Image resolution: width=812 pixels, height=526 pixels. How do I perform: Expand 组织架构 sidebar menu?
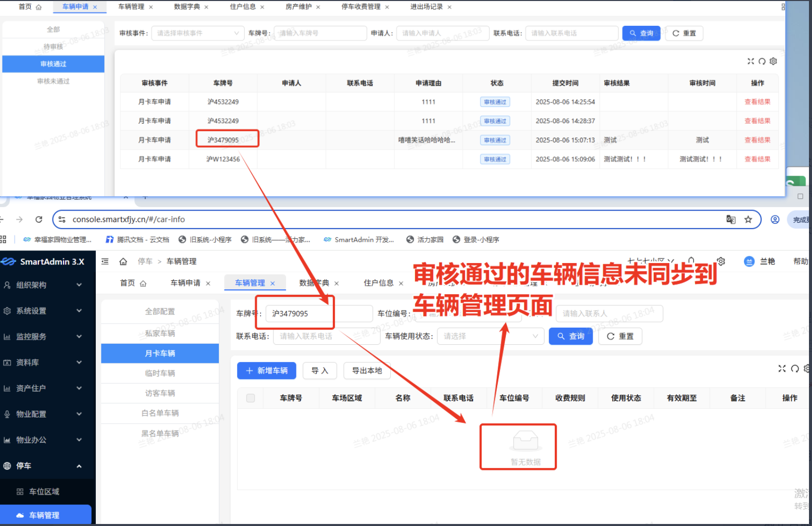pos(43,285)
